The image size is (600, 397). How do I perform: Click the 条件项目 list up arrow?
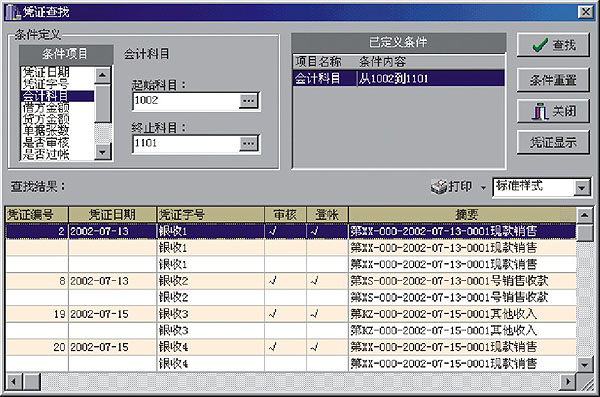tap(102, 75)
